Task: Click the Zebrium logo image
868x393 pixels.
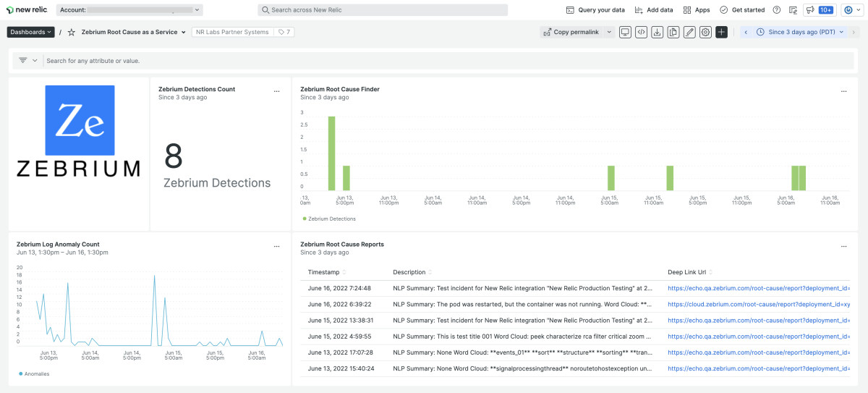Action: pos(79,132)
